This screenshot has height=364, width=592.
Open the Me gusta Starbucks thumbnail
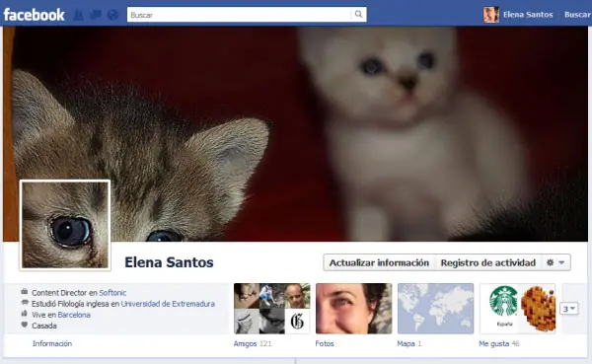(518, 309)
